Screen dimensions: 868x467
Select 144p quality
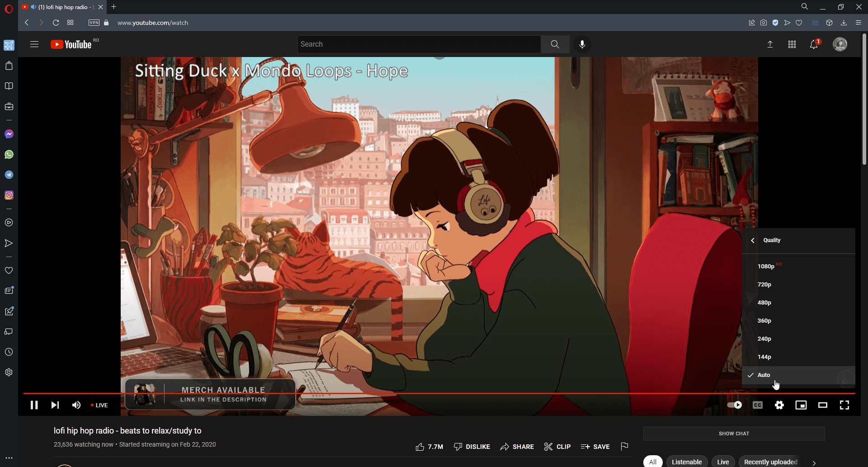(798, 357)
